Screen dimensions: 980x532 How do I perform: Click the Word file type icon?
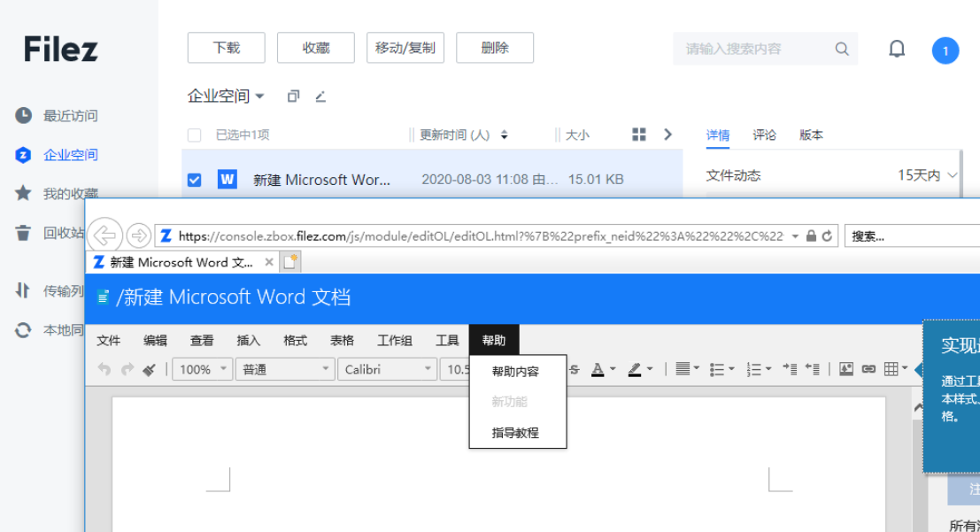tap(227, 180)
